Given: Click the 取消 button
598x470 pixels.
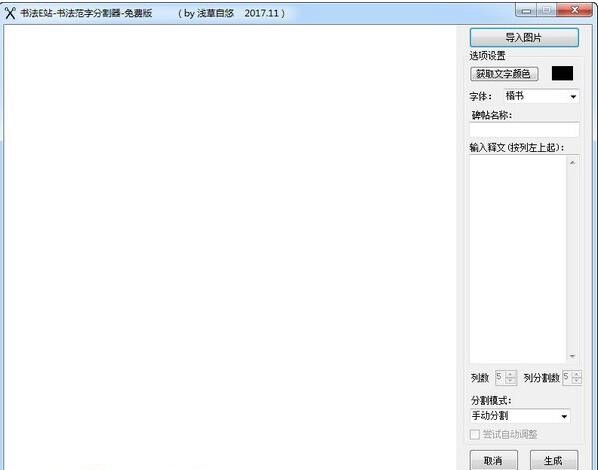Looking at the screenshot, I should pos(494,461).
